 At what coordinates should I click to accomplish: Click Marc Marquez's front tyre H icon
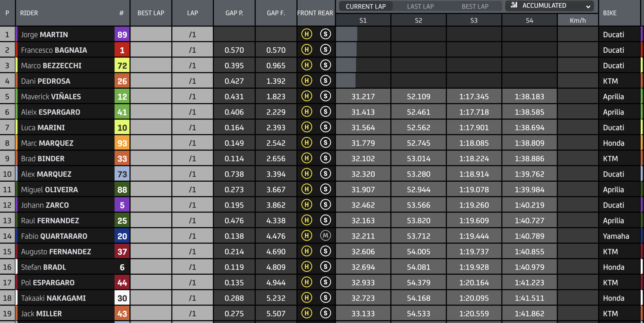307,143
